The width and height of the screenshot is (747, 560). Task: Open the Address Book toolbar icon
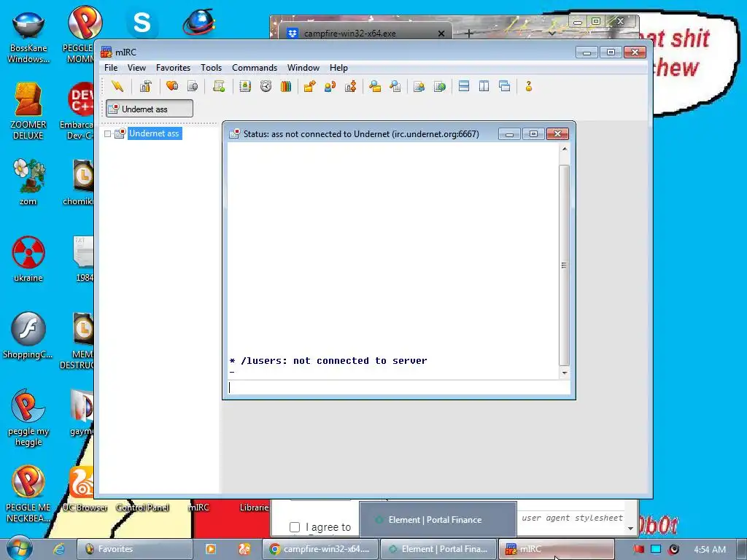245,86
